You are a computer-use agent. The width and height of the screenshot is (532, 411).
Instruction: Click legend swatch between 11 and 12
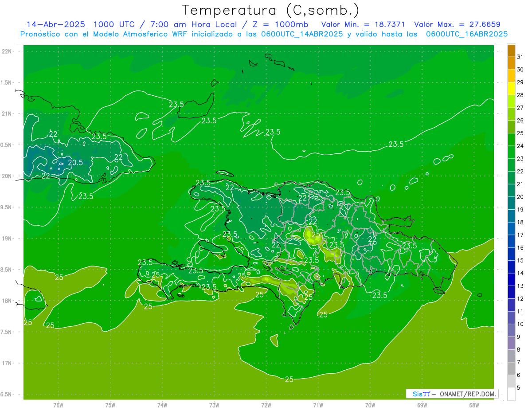point(511,305)
